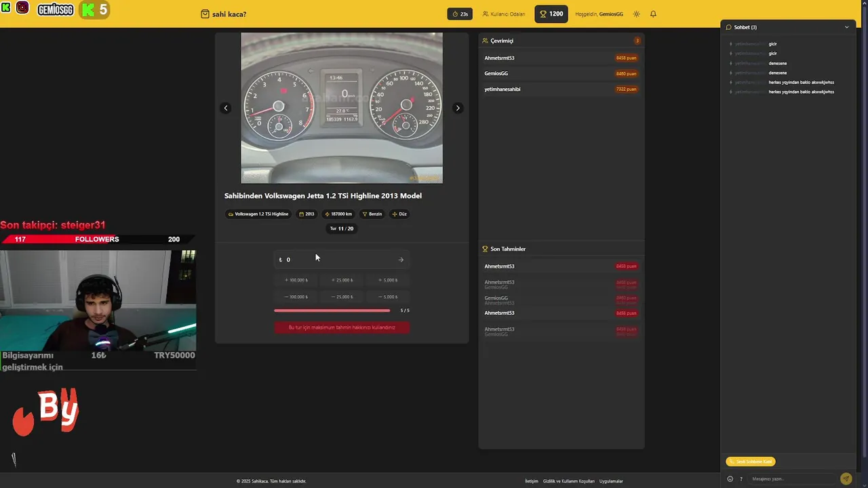Open Gizlilik ve Kullanım Koşulları link
This screenshot has width=868, height=488.
tap(569, 481)
